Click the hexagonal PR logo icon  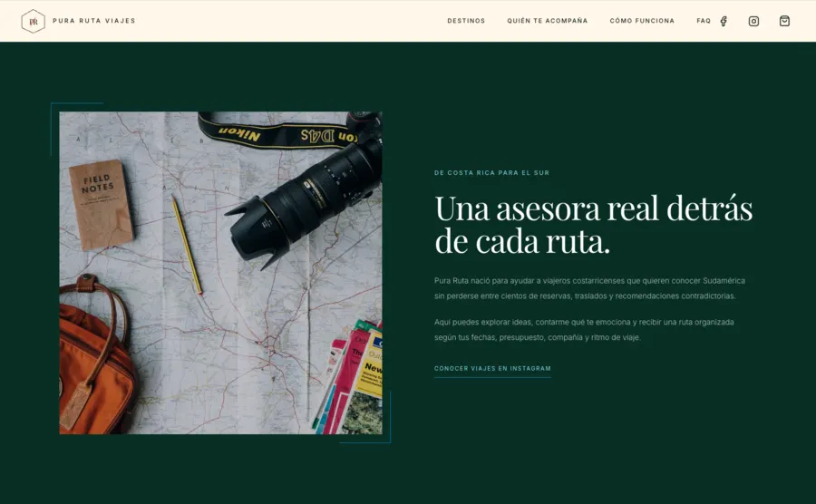pos(33,22)
